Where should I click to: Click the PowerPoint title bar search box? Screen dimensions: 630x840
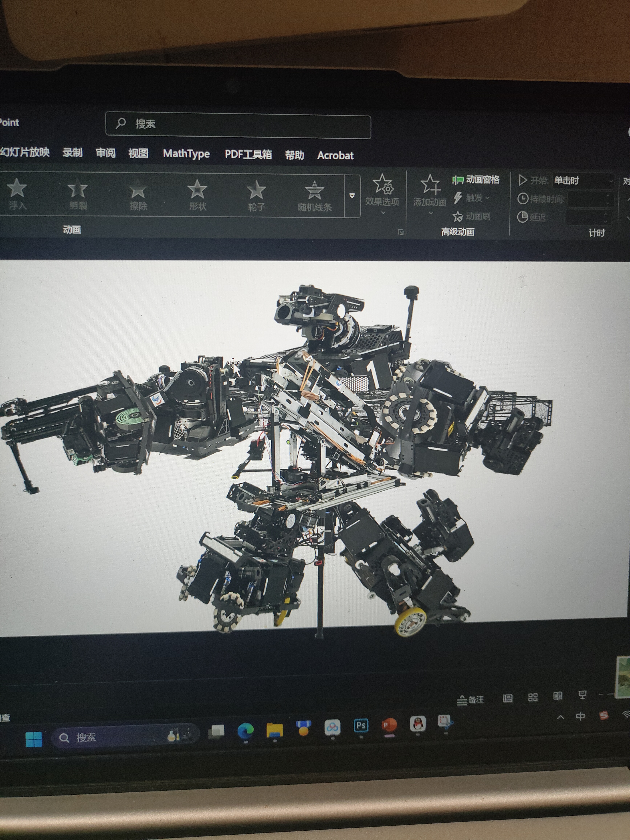point(238,125)
